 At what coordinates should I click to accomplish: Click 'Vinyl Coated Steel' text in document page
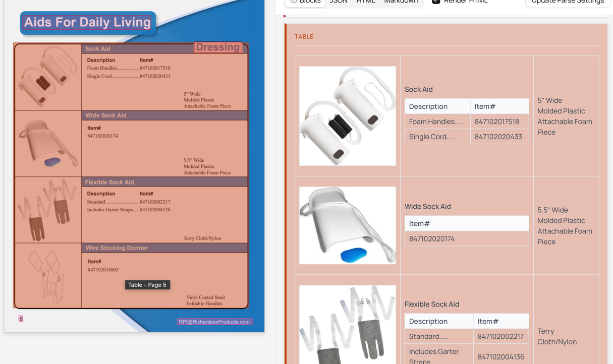[205, 297]
